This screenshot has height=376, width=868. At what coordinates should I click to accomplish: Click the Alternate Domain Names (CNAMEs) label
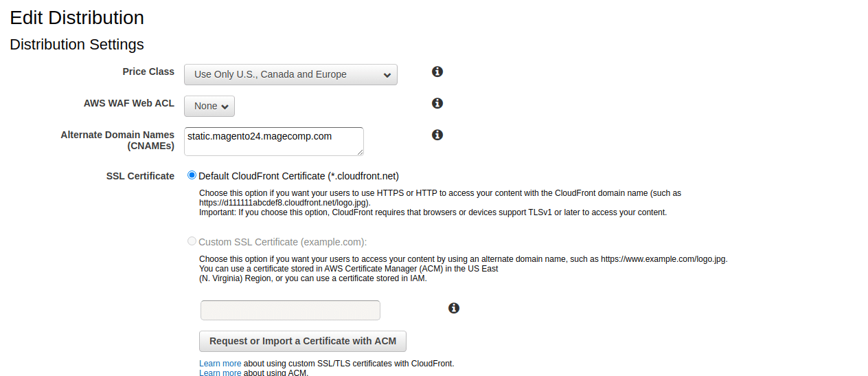coord(117,140)
